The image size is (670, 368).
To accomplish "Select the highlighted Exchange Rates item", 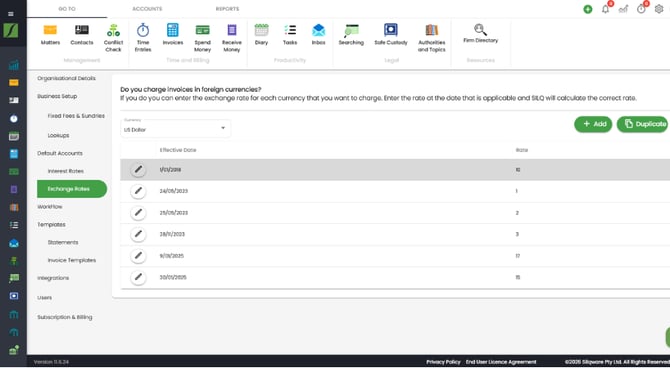I will point(72,189).
